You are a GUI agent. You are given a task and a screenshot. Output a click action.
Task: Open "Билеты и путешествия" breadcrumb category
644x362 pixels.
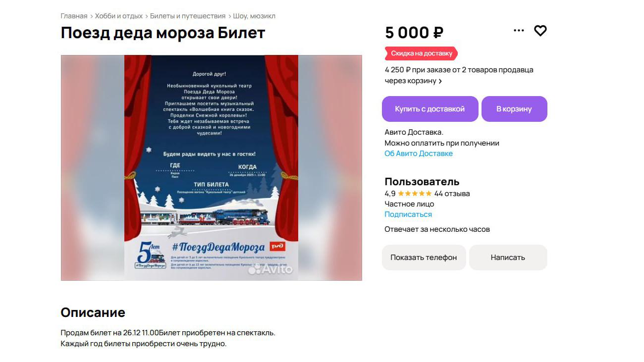(188, 16)
